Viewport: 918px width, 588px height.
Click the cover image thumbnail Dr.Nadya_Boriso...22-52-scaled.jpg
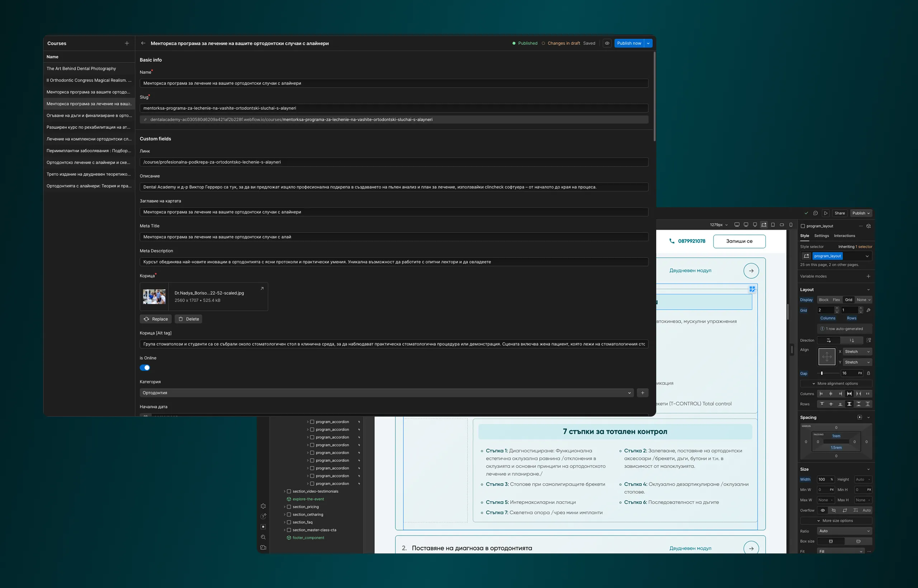pos(154,297)
